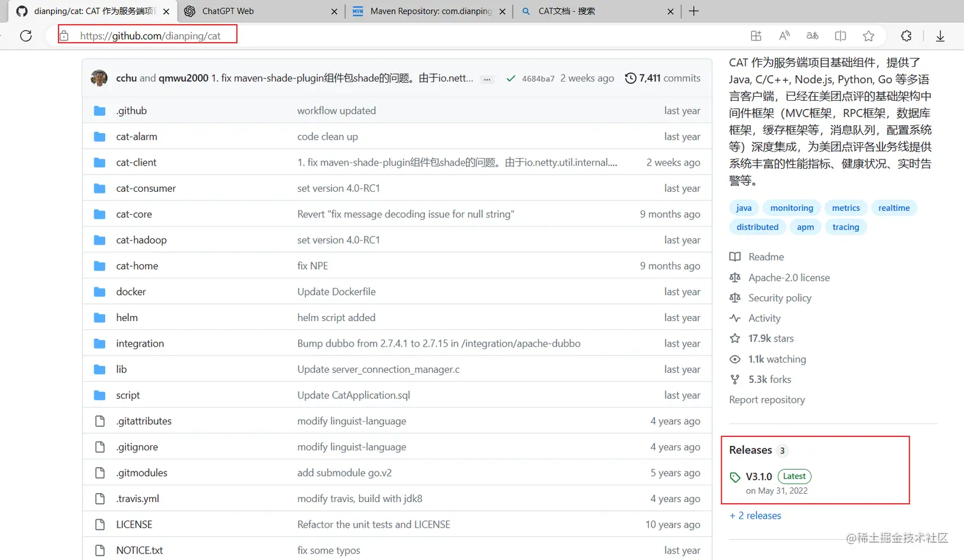This screenshot has height=560, width=964.
Task: Select the apm topic tag
Action: tap(805, 227)
